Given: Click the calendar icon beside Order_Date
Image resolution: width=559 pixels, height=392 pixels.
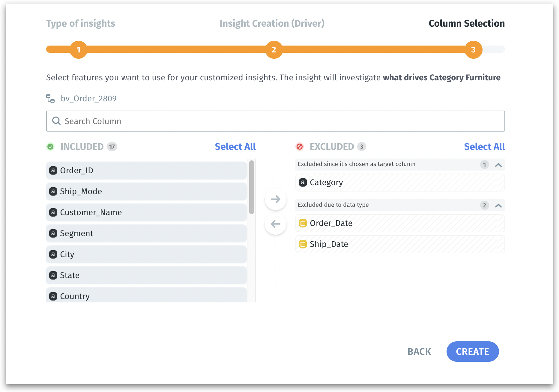Looking at the screenshot, I should (303, 223).
